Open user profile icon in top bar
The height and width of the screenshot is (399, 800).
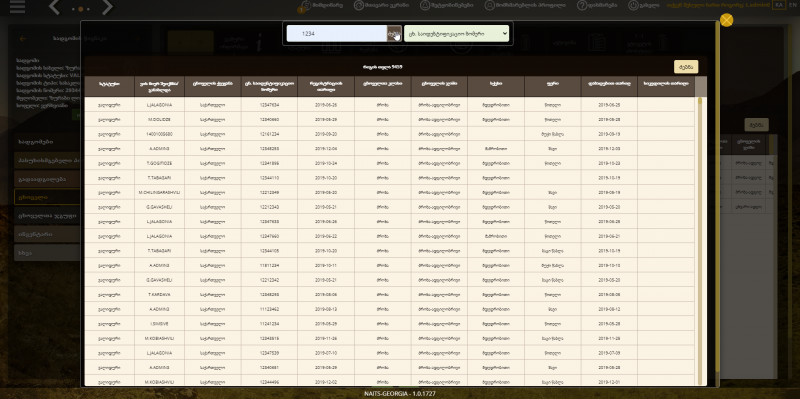click(489, 5)
